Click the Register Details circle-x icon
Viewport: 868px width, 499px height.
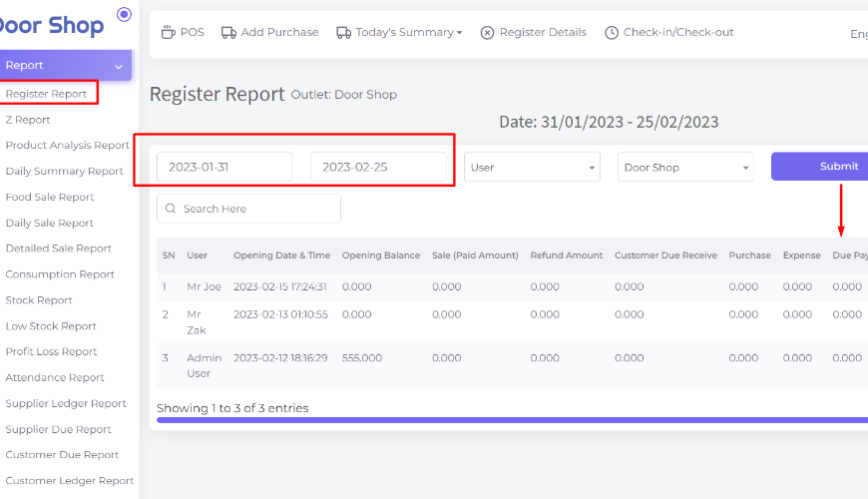click(487, 32)
